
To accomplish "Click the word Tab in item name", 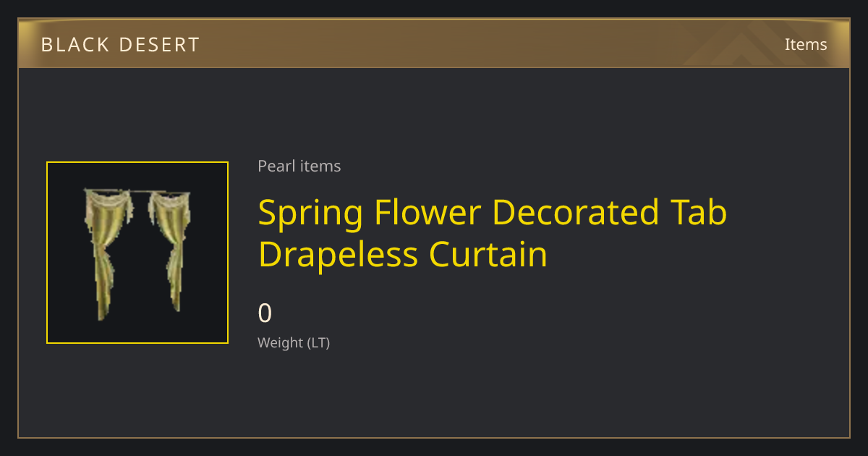I will click(699, 212).
